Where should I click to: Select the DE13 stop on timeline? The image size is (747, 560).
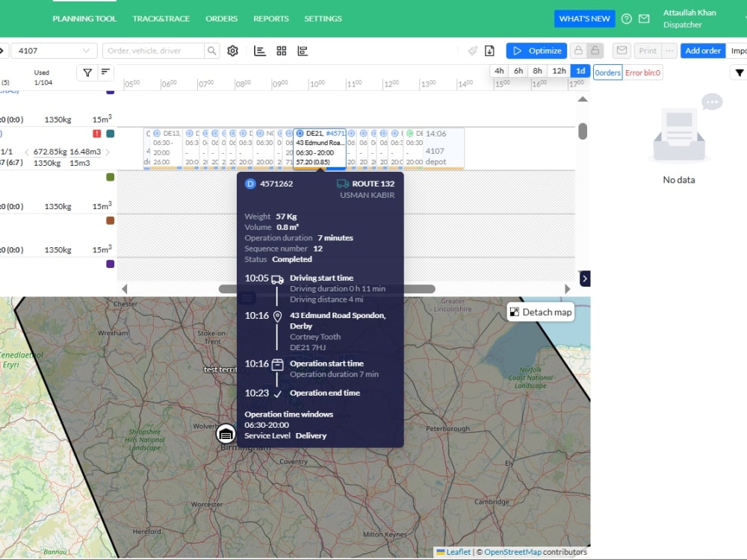[x=167, y=148]
